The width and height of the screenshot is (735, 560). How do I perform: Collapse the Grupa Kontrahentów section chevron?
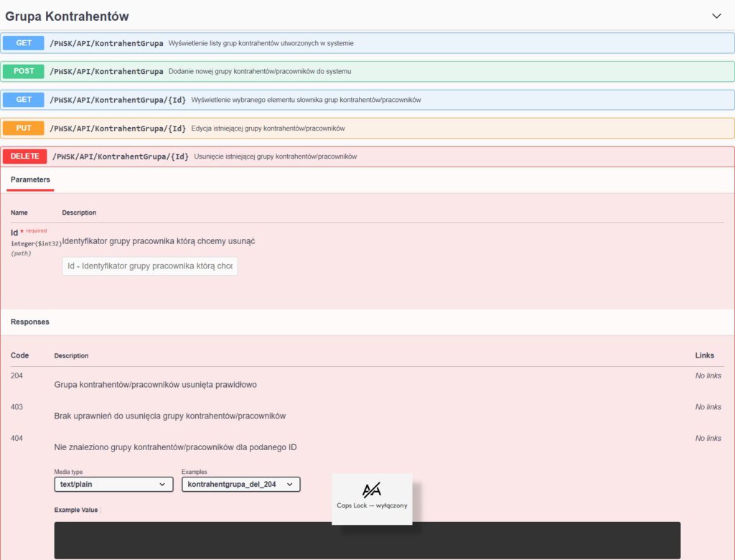click(x=716, y=15)
